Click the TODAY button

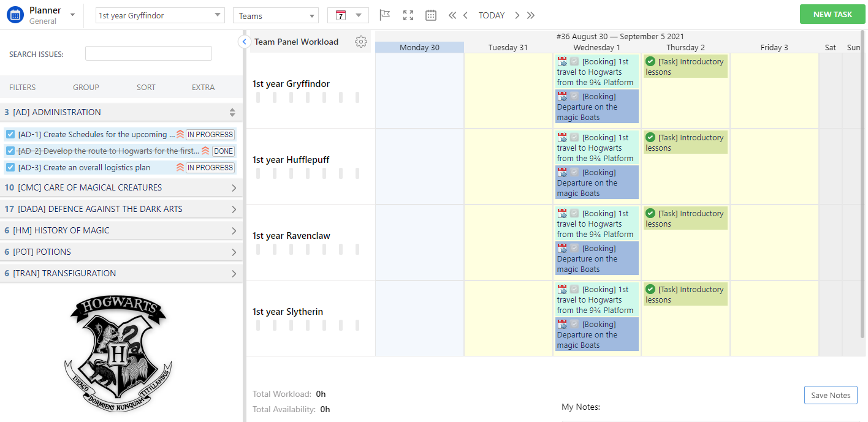(x=492, y=15)
